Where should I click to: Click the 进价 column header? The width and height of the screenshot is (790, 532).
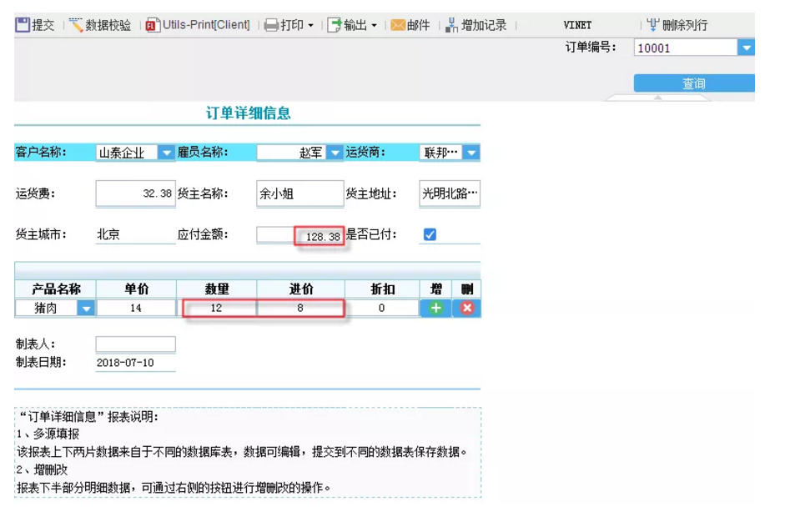click(301, 289)
